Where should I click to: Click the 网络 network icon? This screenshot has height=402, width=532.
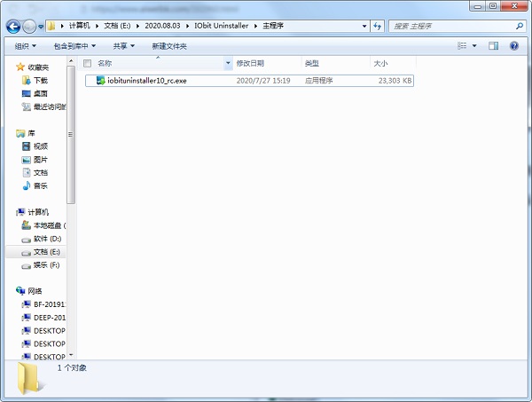20,291
